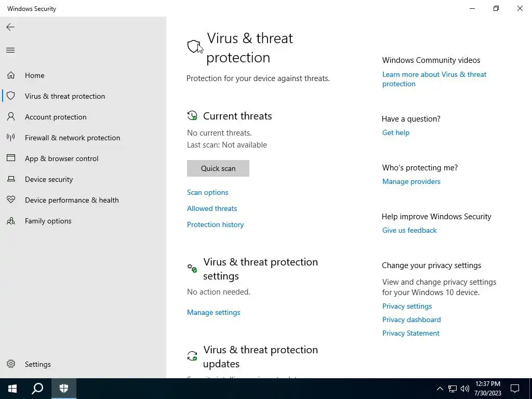Show hidden icons in system tray
532x399 pixels.
440,389
